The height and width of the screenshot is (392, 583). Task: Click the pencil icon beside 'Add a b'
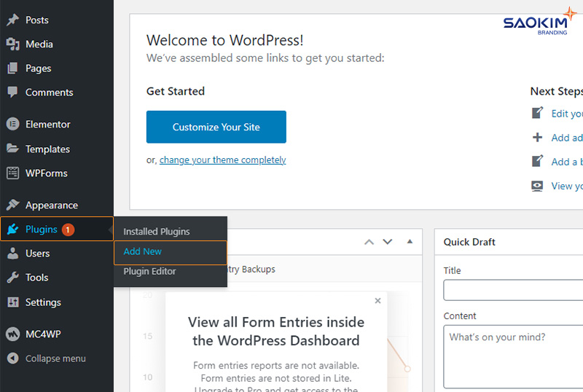tap(537, 161)
